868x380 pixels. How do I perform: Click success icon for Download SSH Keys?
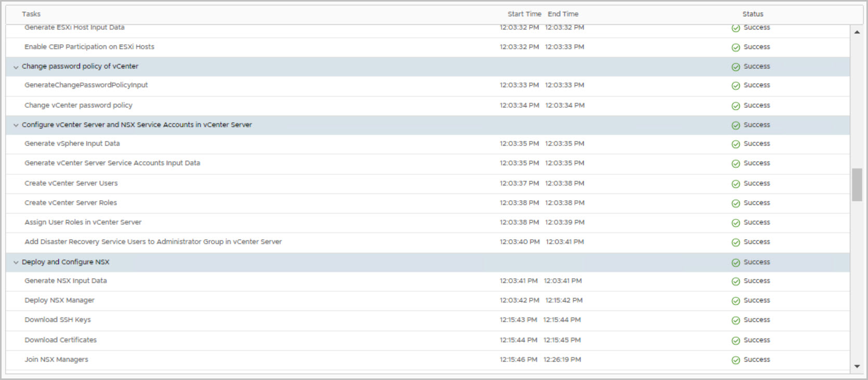click(x=735, y=321)
